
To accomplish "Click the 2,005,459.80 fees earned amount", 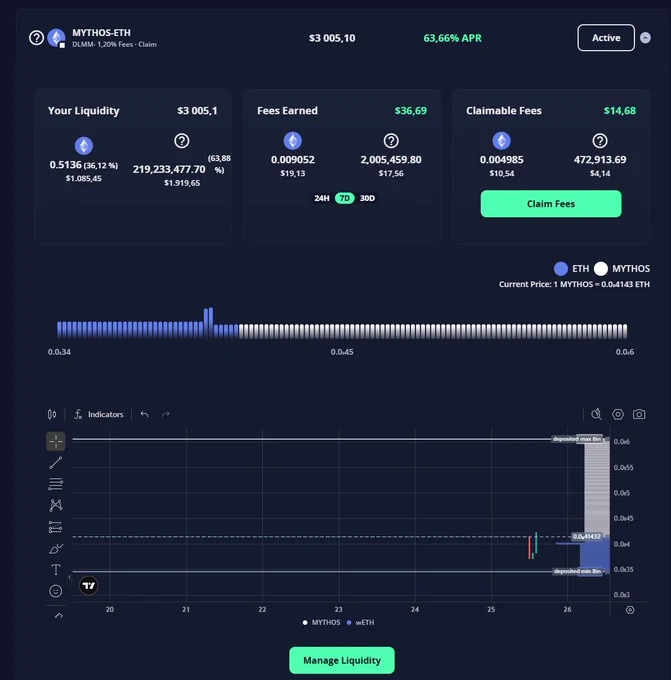I will click(391, 160).
